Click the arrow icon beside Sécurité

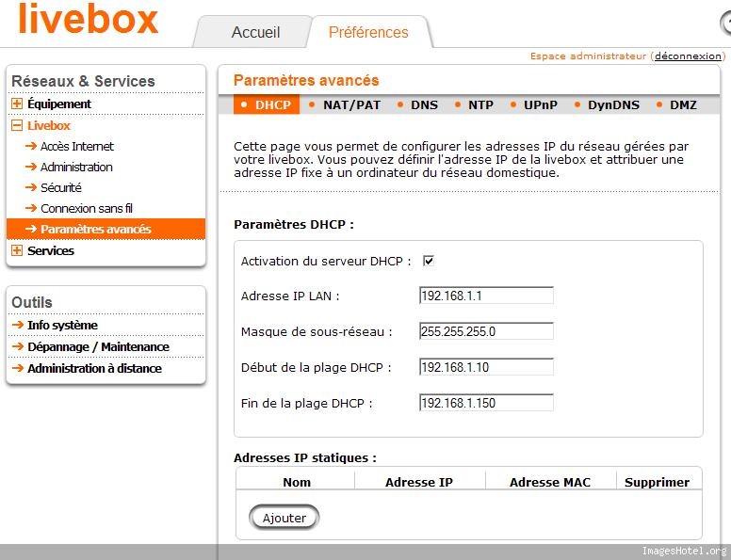(x=31, y=187)
